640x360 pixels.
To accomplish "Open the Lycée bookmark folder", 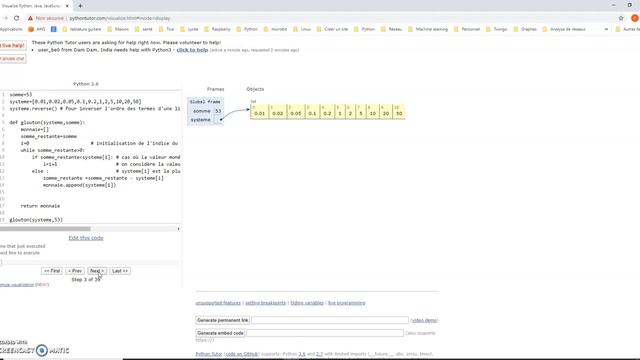I will pos(189,29).
